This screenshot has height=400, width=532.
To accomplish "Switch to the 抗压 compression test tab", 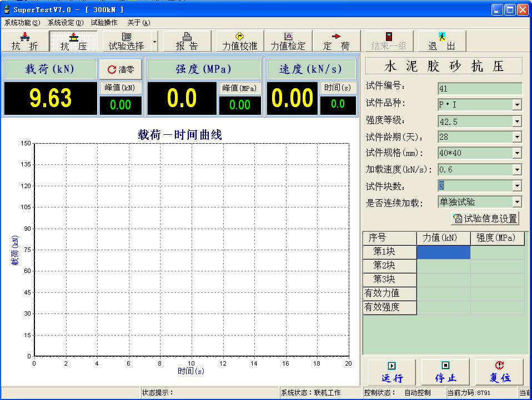I will coord(73,41).
